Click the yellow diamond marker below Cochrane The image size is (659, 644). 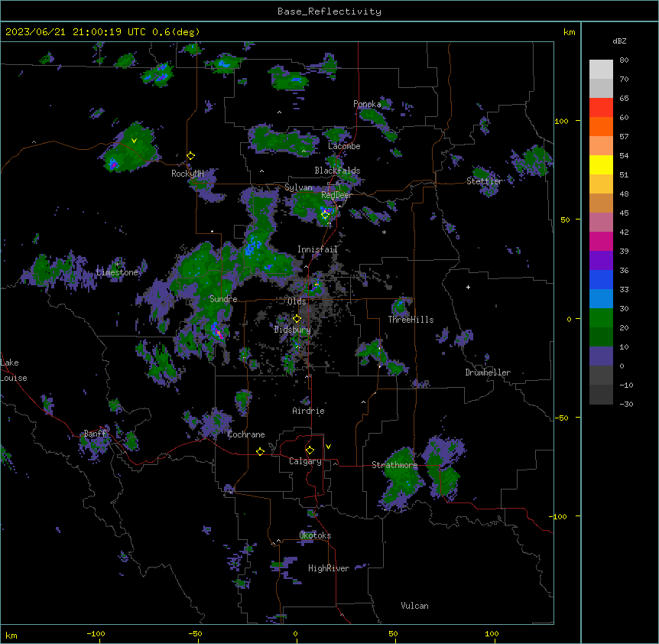[x=260, y=451]
